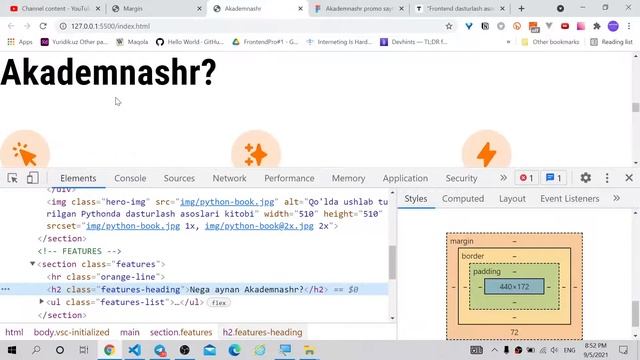Open the Security tab
The image size is (640, 360).
461,178
